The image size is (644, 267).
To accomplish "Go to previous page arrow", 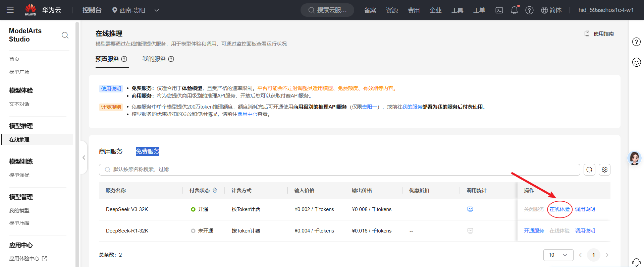I will [580, 255].
